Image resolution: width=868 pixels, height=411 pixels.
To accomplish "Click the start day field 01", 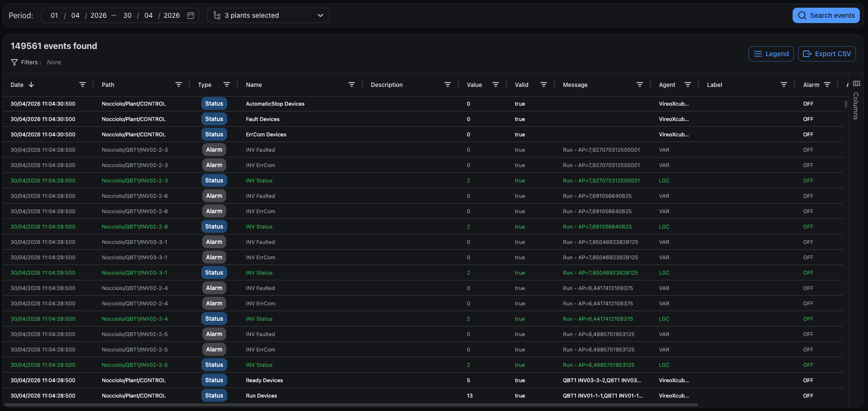I will point(54,15).
